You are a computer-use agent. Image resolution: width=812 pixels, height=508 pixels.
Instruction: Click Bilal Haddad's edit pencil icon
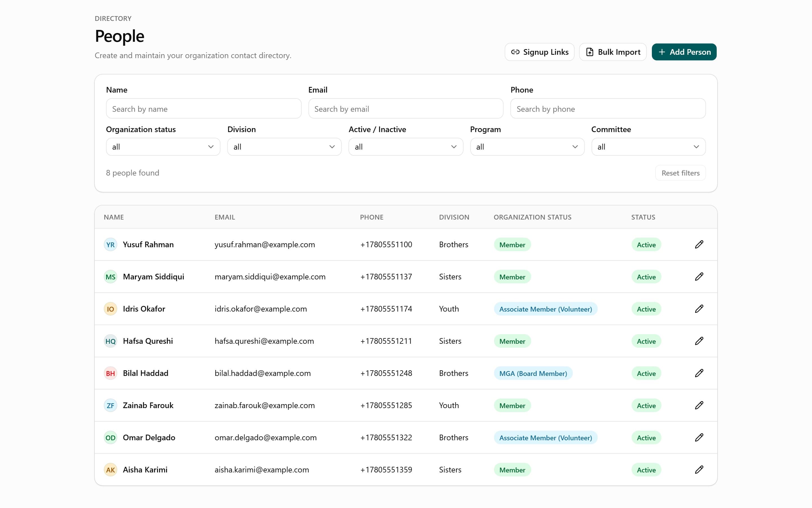[x=699, y=373]
